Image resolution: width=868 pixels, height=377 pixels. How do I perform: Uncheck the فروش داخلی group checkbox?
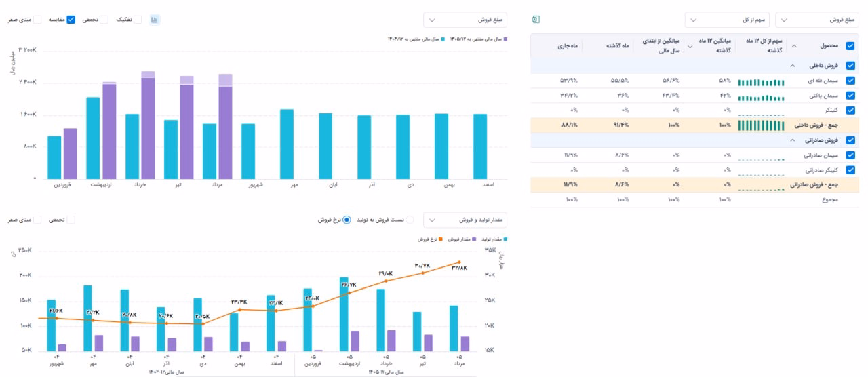(x=850, y=66)
